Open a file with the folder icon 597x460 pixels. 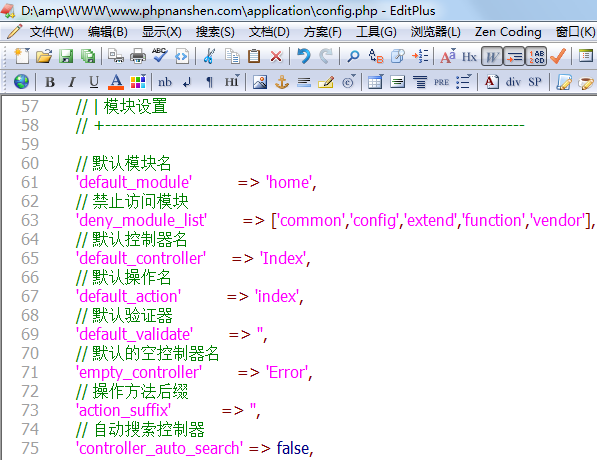(x=44, y=56)
